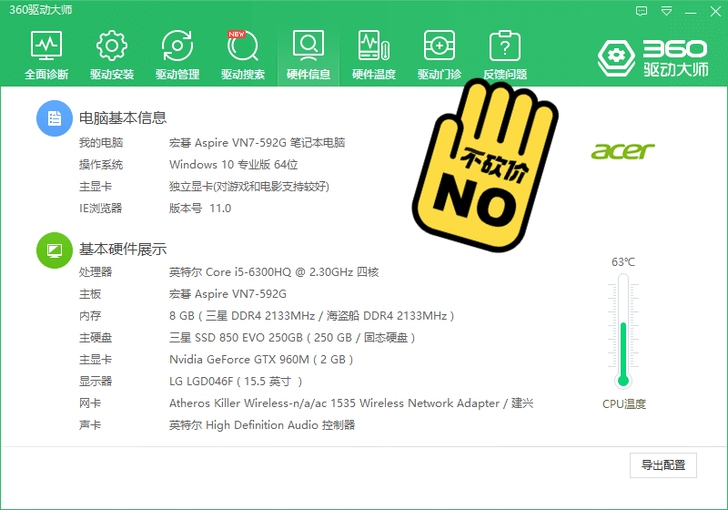The image size is (728, 510).
Task: Minimize the 360驱动大师 window
Action: [x=691, y=12]
